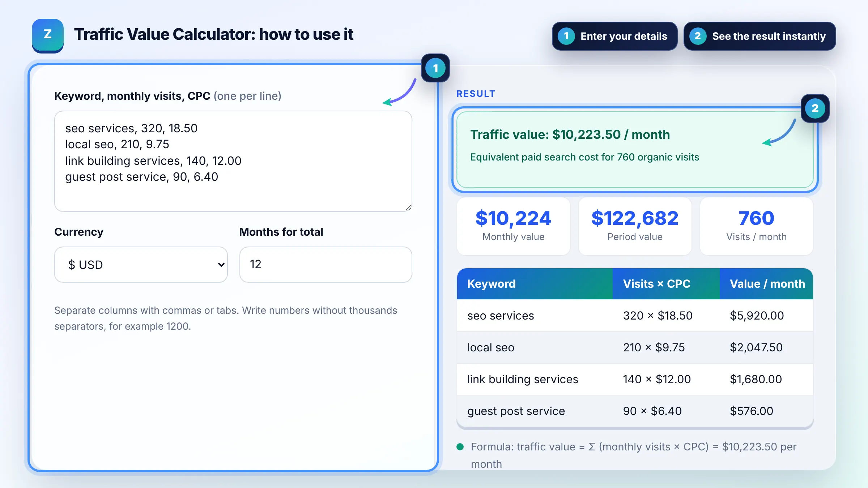Click the Equivalent paid search cost line
868x488 pixels.
584,157
